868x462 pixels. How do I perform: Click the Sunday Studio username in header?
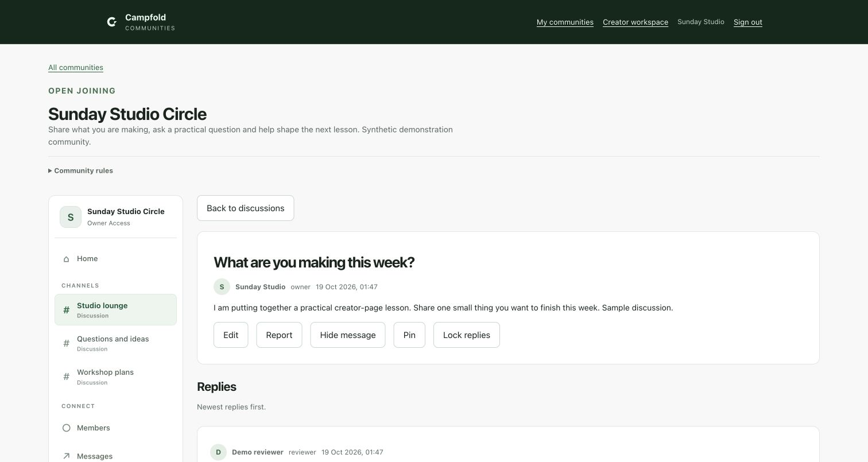pyautogui.click(x=701, y=22)
